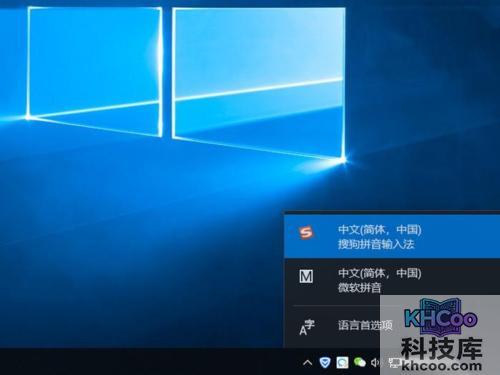Click the A字 language preferences icon
This screenshot has width=500, height=375.
pyautogui.click(x=307, y=327)
